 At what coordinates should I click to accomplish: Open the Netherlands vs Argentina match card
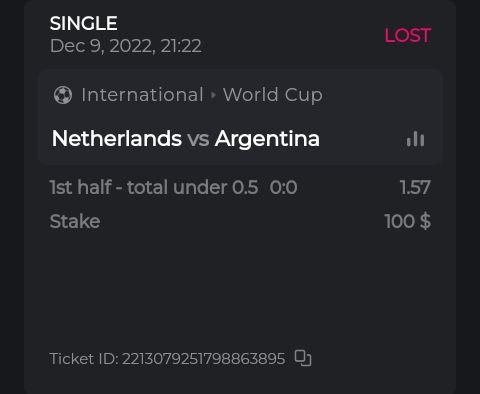click(240, 117)
